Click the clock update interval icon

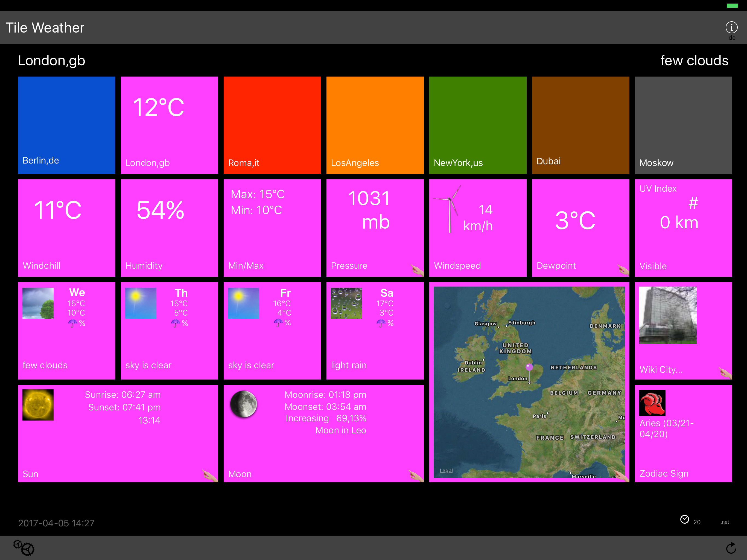coord(684,520)
